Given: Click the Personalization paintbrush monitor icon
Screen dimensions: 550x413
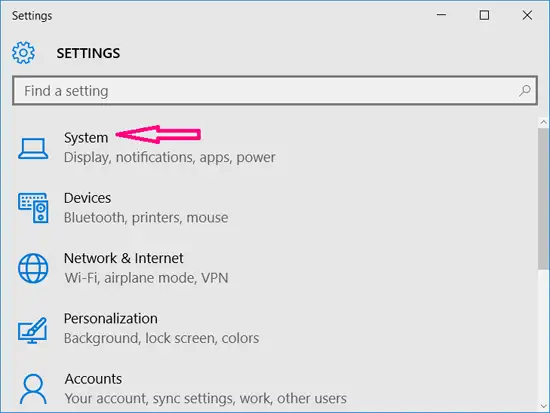Looking at the screenshot, I should (32, 330).
